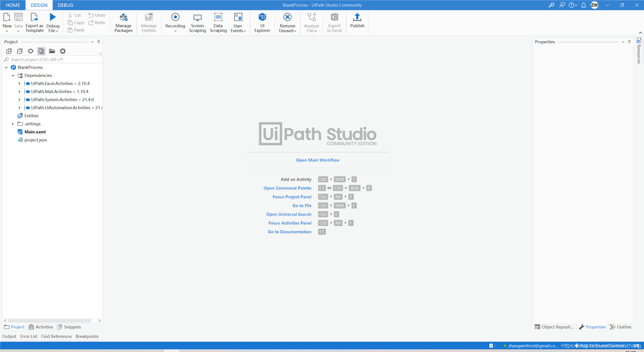Expand all nodes in Project panel
This screenshot has width=644, height=352.
9,51
